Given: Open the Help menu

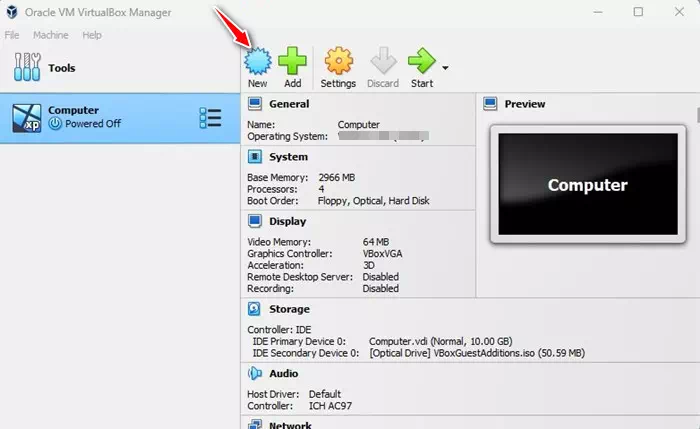Looking at the screenshot, I should pyautogui.click(x=92, y=35).
